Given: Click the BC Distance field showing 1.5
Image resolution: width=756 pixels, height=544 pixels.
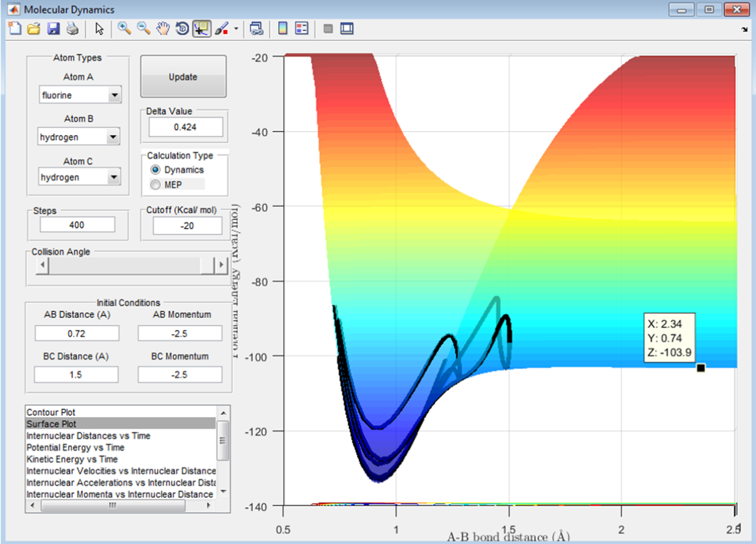Looking at the screenshot, I should coord(76,375).
